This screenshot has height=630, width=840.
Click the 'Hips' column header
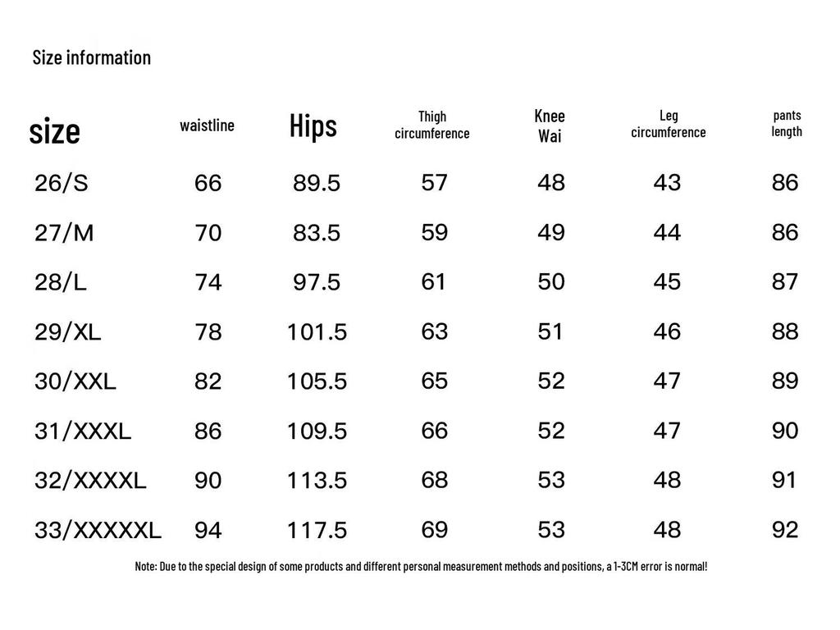coord(313,126)
